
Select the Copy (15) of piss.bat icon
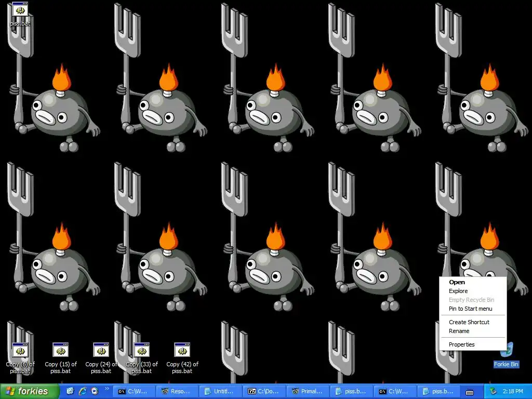point(61,358)
